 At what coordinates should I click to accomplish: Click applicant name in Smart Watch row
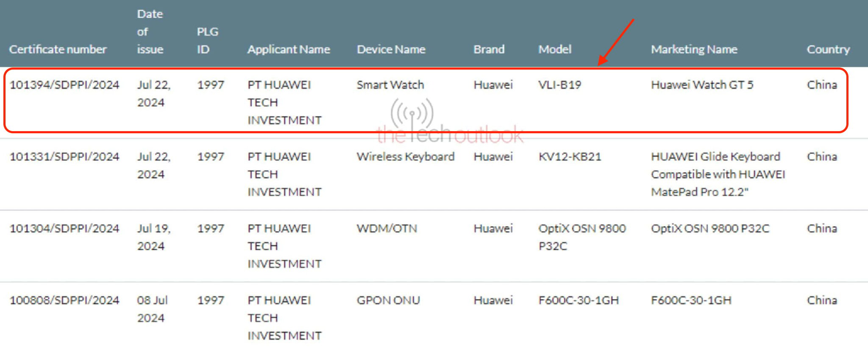(x=284, y=103)
